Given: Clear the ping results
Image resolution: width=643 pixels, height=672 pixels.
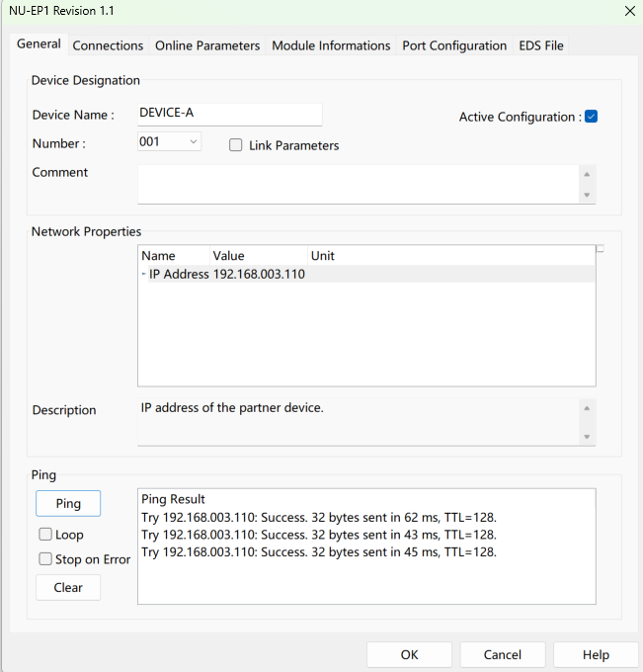Looking at the screenshot, I should point(68,587).
